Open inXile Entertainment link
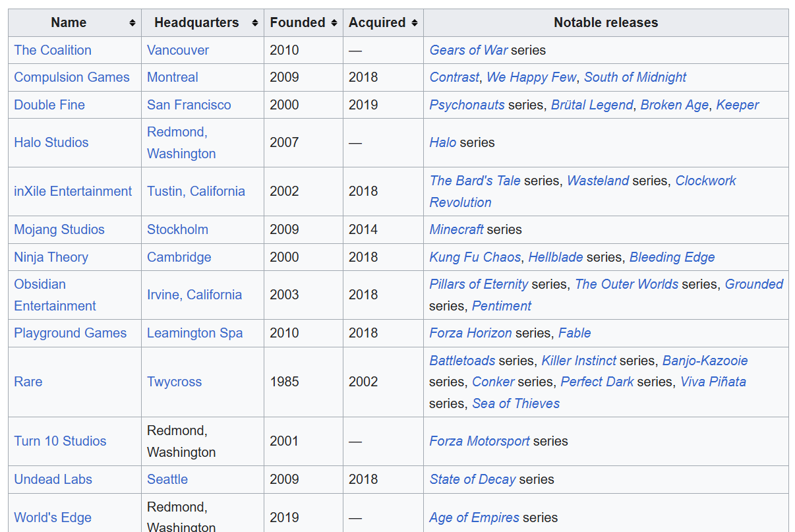795x532 pixels. tap(73, 191)
